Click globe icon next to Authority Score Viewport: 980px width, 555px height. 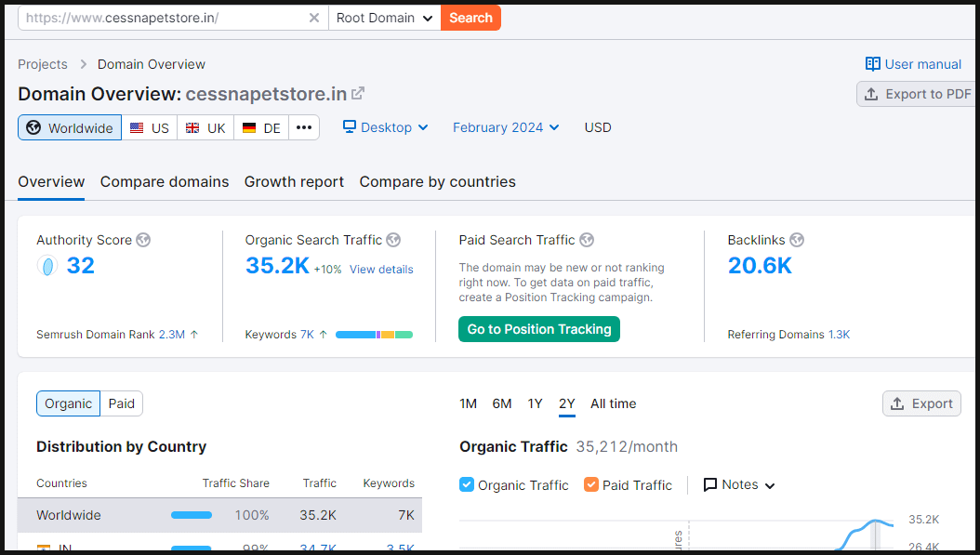143,240
